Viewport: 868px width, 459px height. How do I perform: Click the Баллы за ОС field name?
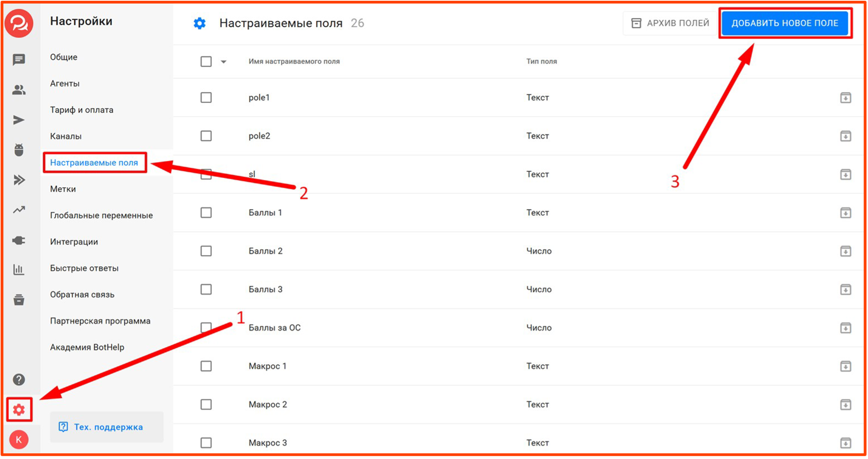click(275, 328)
